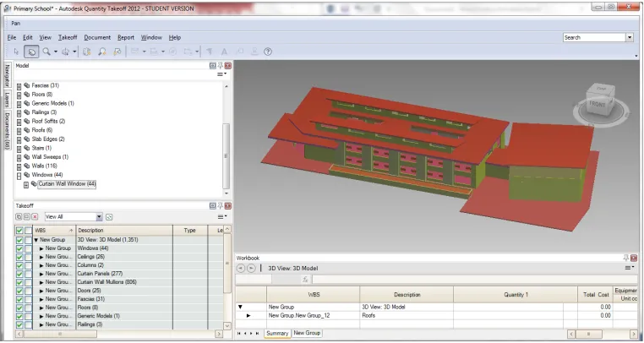Click the ViewCube FRONT face
644x343 pixels.
pyautogui.click(x=598, y=104)
